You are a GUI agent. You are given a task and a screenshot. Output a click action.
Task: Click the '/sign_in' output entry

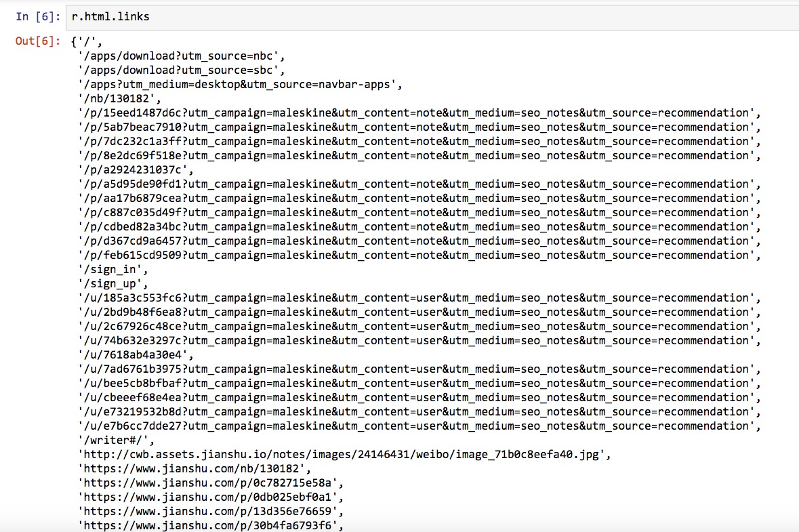(x=112, y=269)
